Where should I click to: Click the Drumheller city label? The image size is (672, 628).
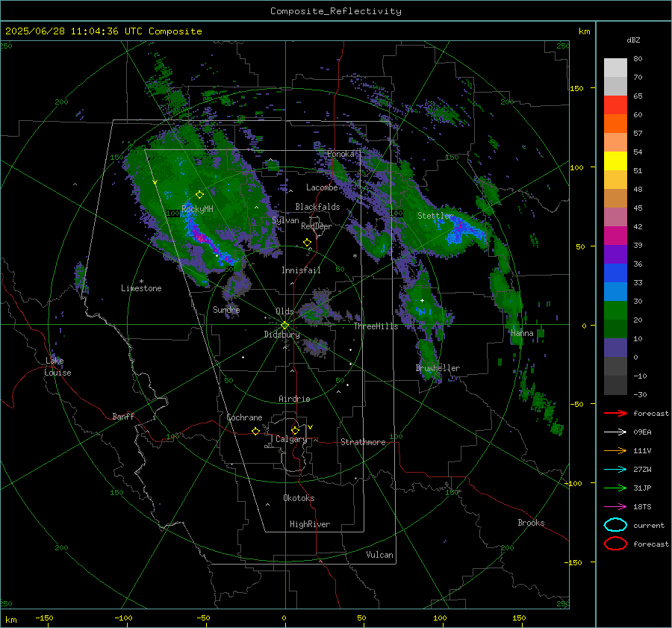tap(438, 368)
